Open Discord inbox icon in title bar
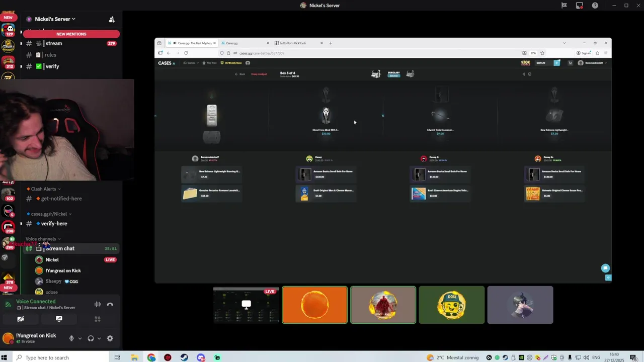 (x=580, y=6)
